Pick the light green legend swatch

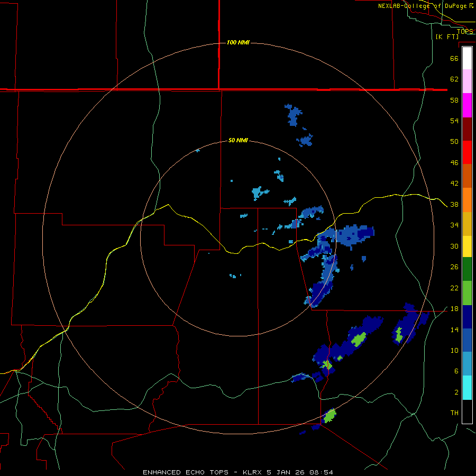point(467,293)
